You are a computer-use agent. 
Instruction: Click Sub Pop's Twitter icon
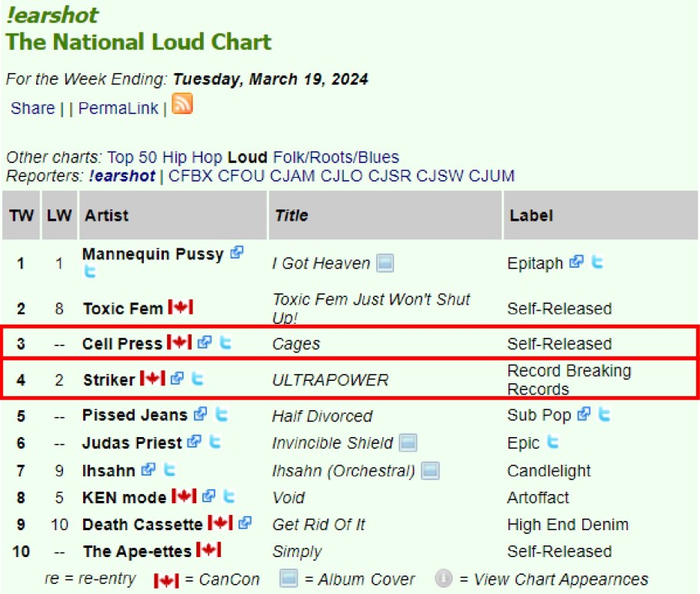(604, 415)
